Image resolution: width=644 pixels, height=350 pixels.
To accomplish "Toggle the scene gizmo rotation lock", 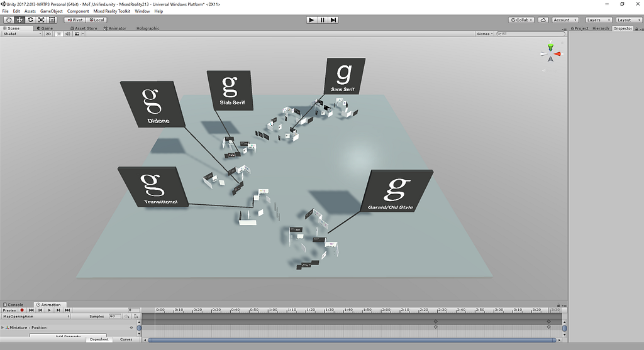I will click(562, 42).
